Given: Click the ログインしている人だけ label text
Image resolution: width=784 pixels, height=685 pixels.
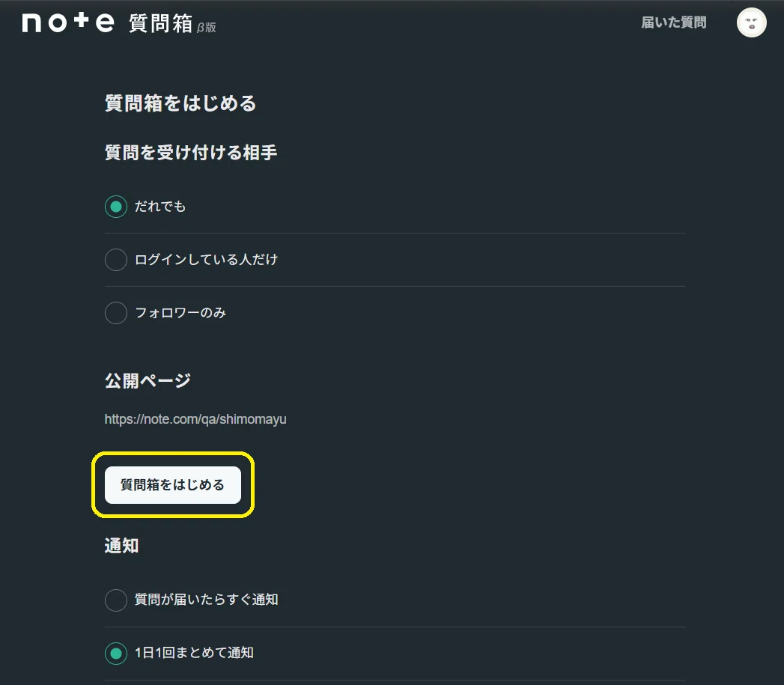Looking at the screenshot, I should 206,260.
